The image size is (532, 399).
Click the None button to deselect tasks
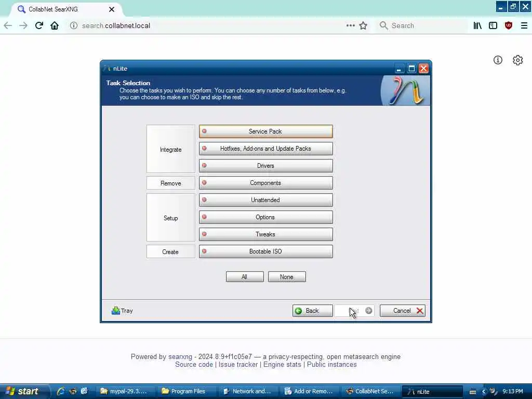[x=287, y=277]
